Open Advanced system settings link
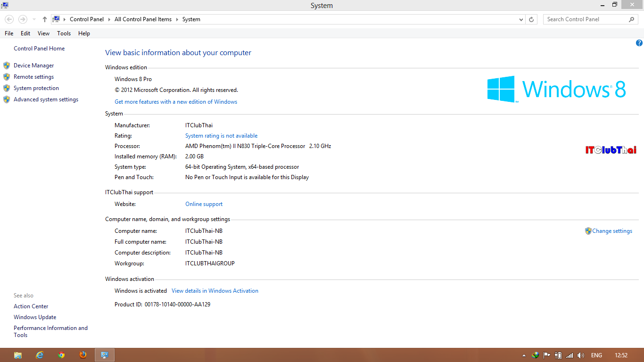 [x=46, y=99]
